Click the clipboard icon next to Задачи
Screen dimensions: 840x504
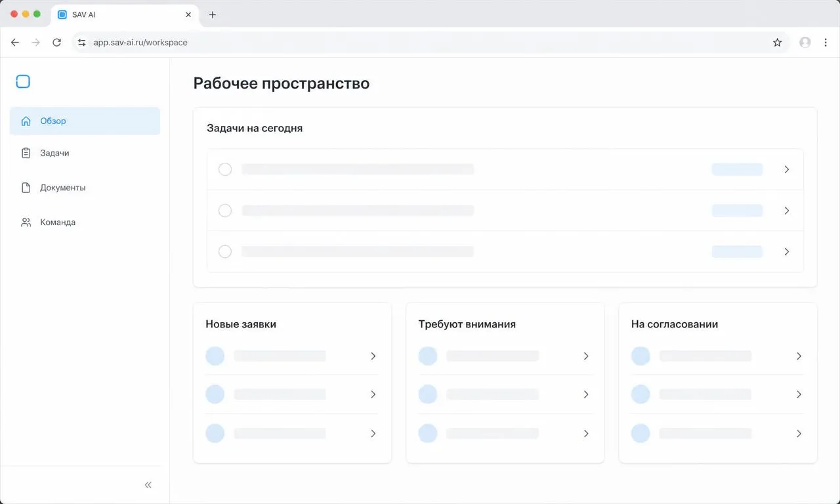pos(26,153)
